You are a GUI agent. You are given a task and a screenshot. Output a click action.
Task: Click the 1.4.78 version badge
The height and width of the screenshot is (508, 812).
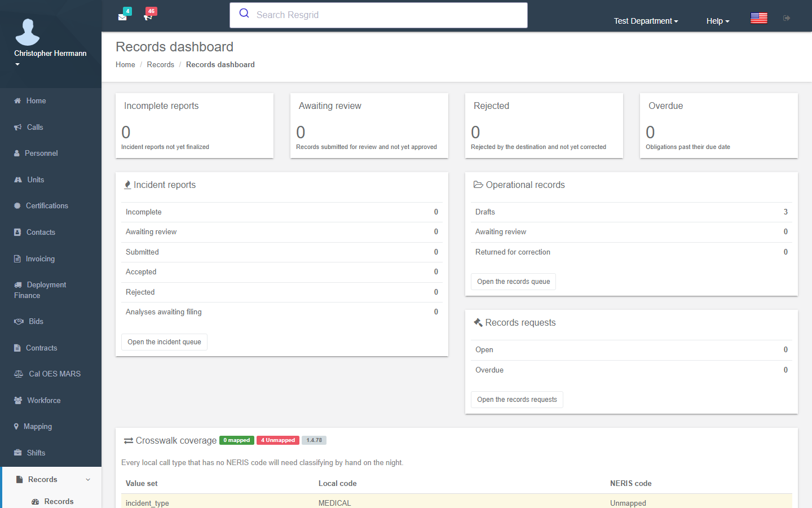click(314, 440)
